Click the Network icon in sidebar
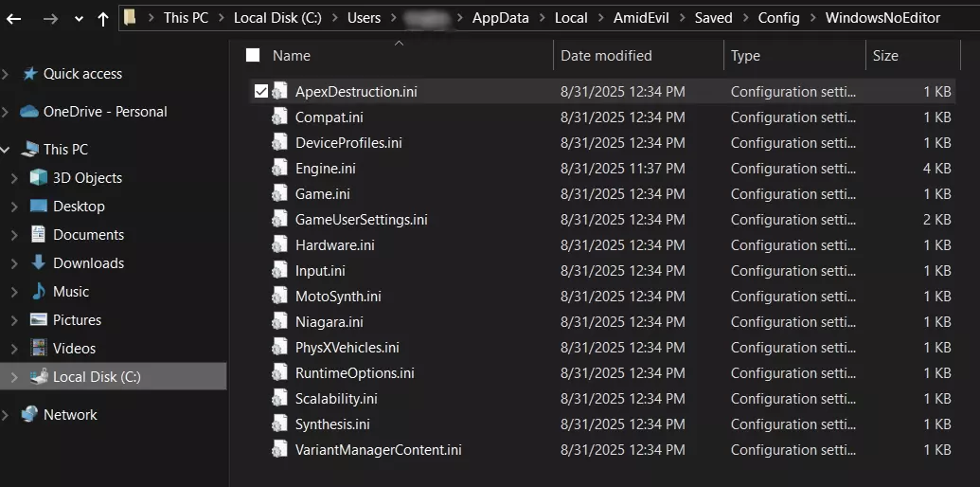Viewport: 980px width, 487px height. point(29,414)
